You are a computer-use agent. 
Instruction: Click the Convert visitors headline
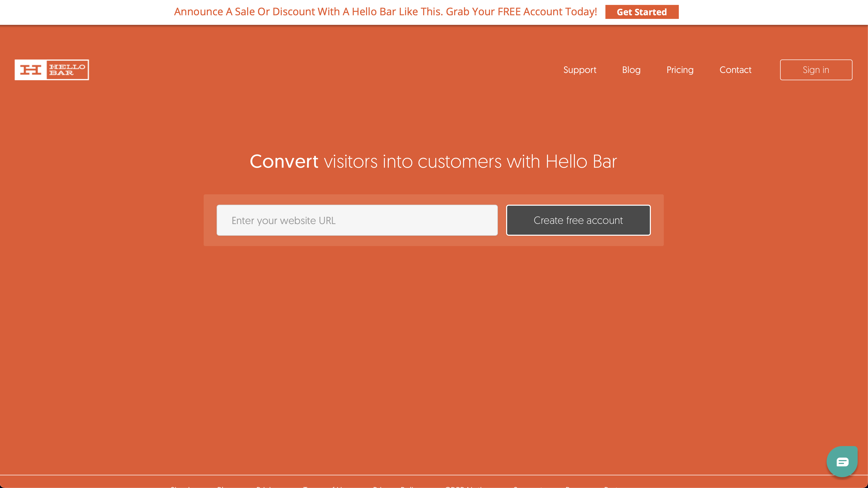[x=433, y=161]
